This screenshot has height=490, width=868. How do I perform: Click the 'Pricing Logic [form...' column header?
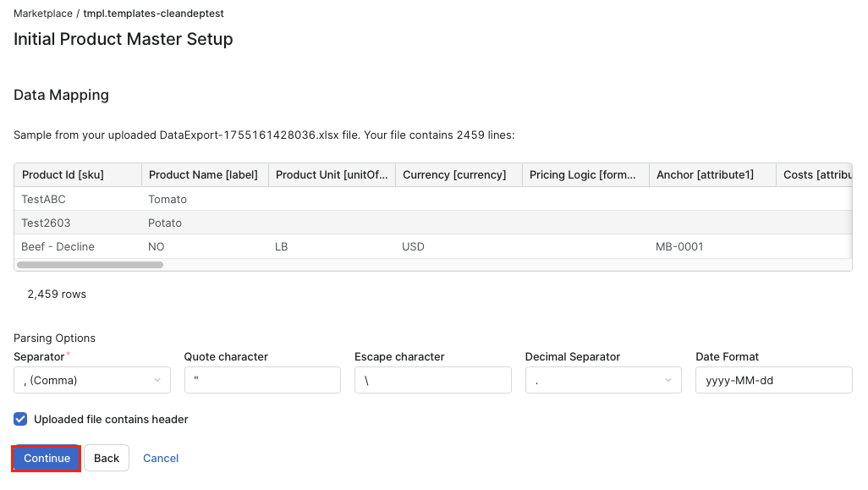(581, 174)
